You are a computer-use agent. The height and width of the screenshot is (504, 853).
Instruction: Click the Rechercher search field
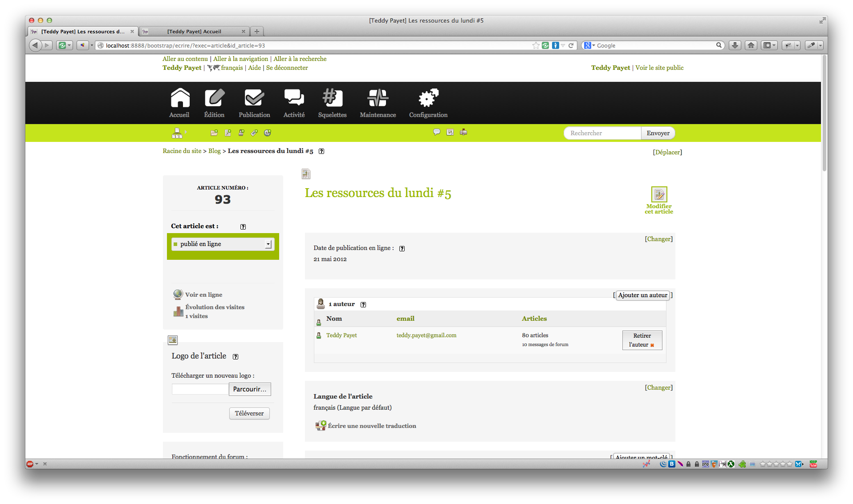coord(602,133)
